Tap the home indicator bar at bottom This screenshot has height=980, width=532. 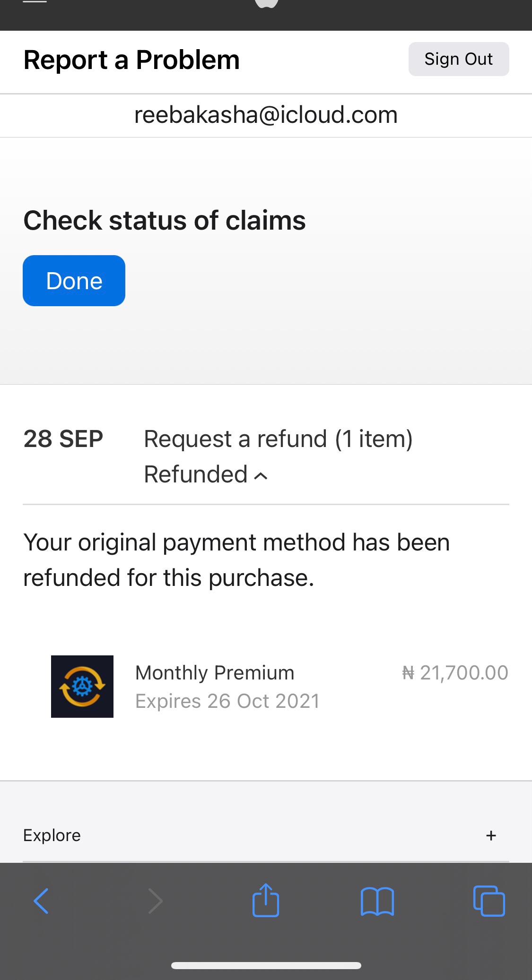point(266,965)
